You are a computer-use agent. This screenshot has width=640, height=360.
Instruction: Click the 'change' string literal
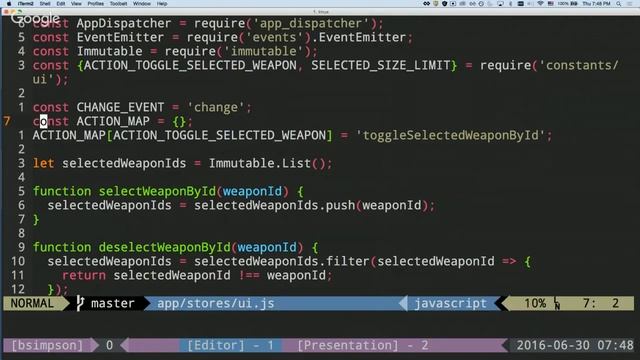tap(216, 107)
